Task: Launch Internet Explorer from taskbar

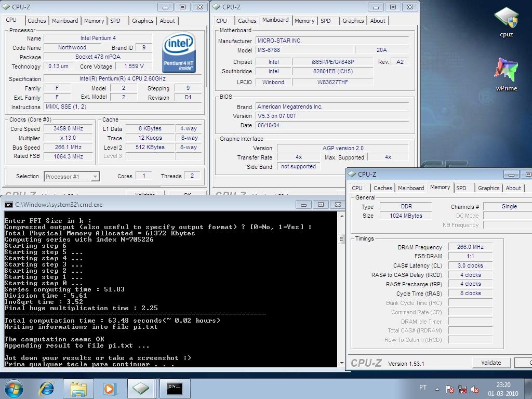Action: [x=46, y=389]
